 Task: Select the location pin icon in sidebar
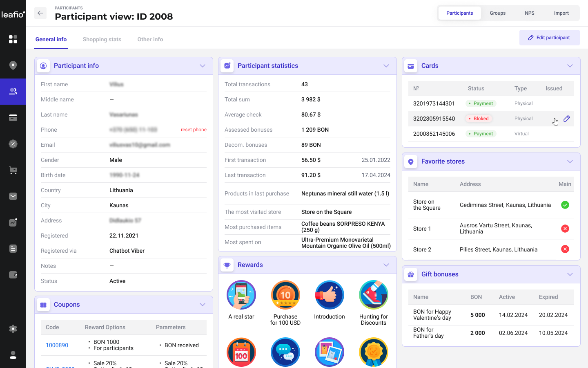point(13,65)
